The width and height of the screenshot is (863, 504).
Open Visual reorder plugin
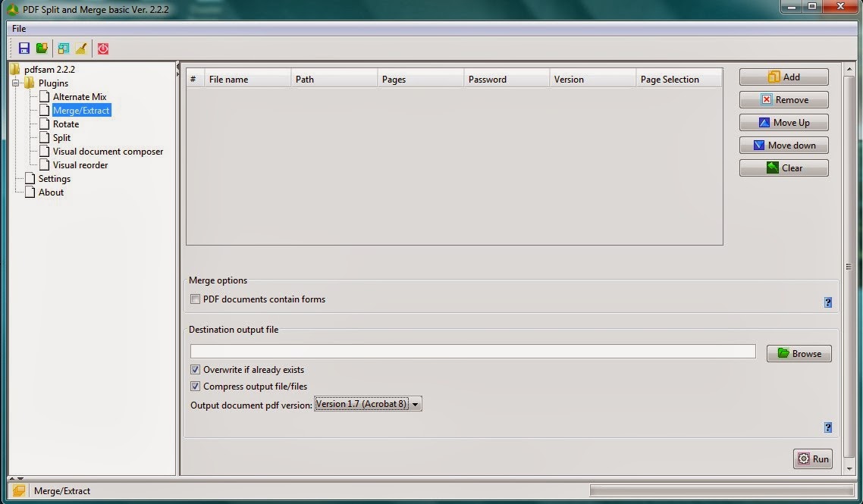[80, 165]
